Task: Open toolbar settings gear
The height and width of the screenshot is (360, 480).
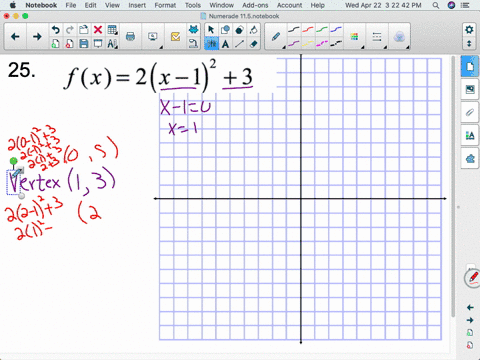Action: pos(469,30)
